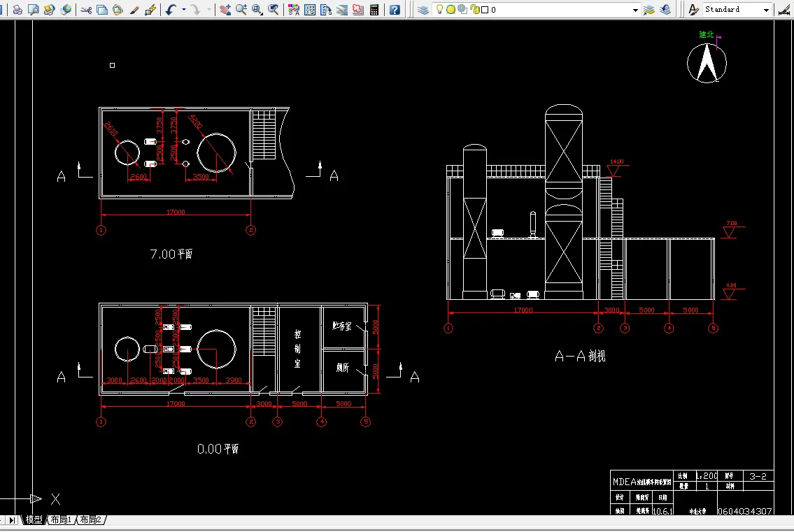Click the 厕所 room label
This screenshot has width=794, height=532.
[x=343, y=368]
